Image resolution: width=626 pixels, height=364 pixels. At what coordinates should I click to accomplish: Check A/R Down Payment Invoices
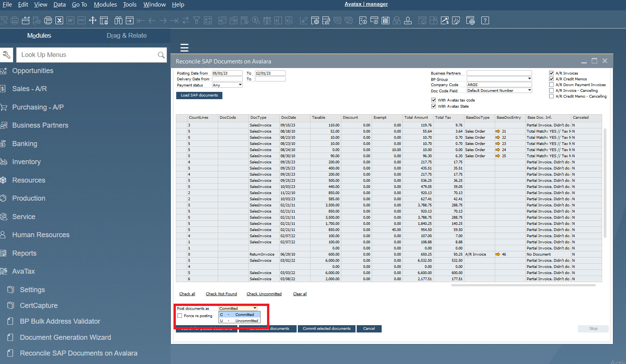(x=551, y=85)
